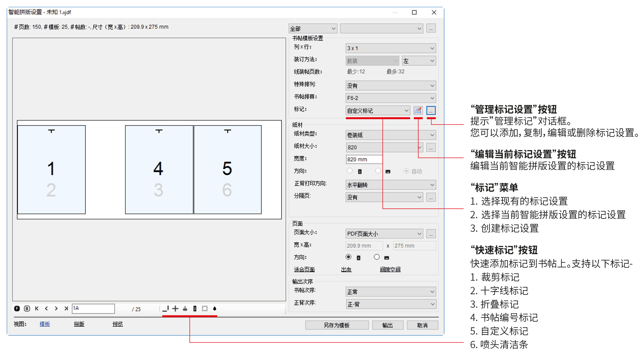Click the edit current mark settings icon
Image resolution: width=644 pixels, height=356 pixels.
[418, 111]
